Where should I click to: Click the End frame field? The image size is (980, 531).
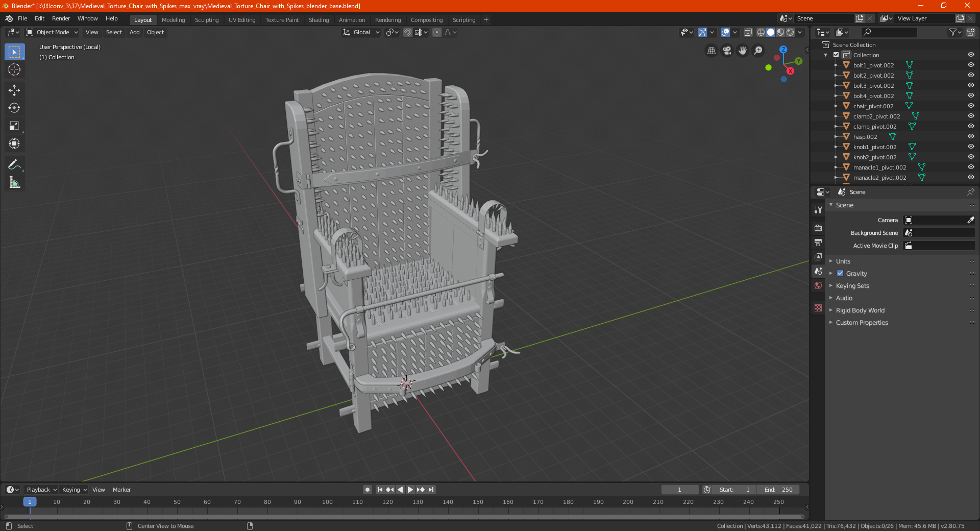point(778,490)
